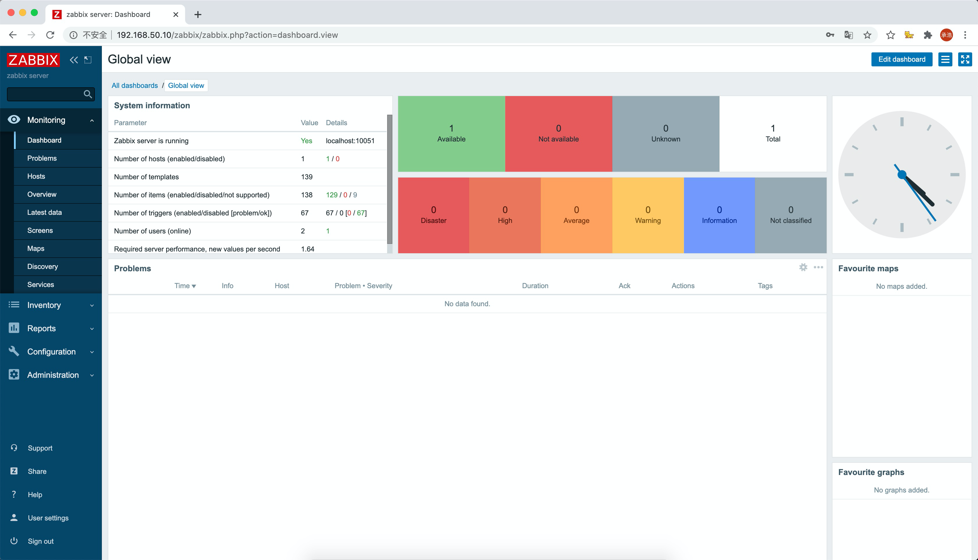The width and height of the screenshot is (978, 560).
Task: Click the sidebar search magnifier icon
Action: (88, 94)
